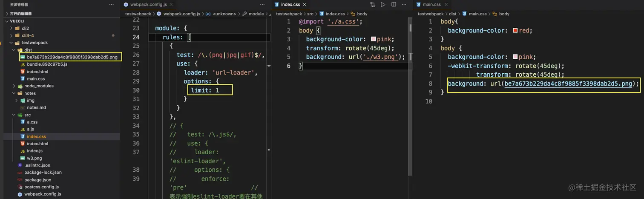Open the pink color swatch in index.css
The height and width of the screenshot is (199, 644).
click(x=374, y=39)
